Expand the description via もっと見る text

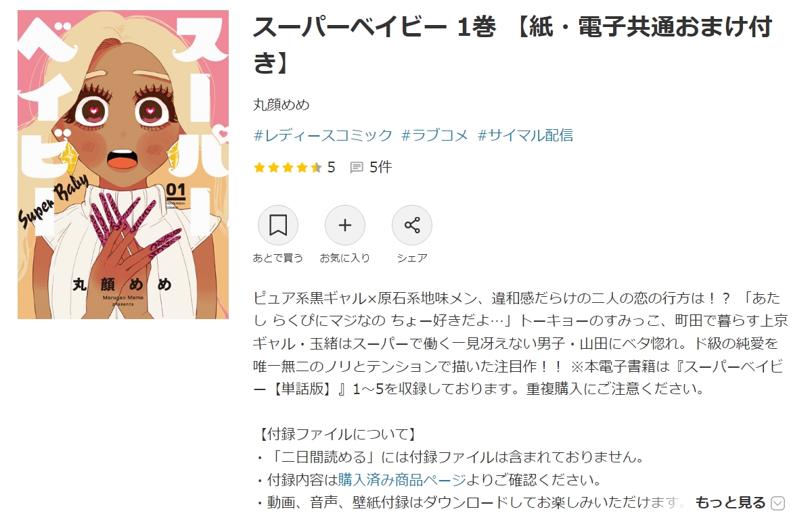point(730,502)
